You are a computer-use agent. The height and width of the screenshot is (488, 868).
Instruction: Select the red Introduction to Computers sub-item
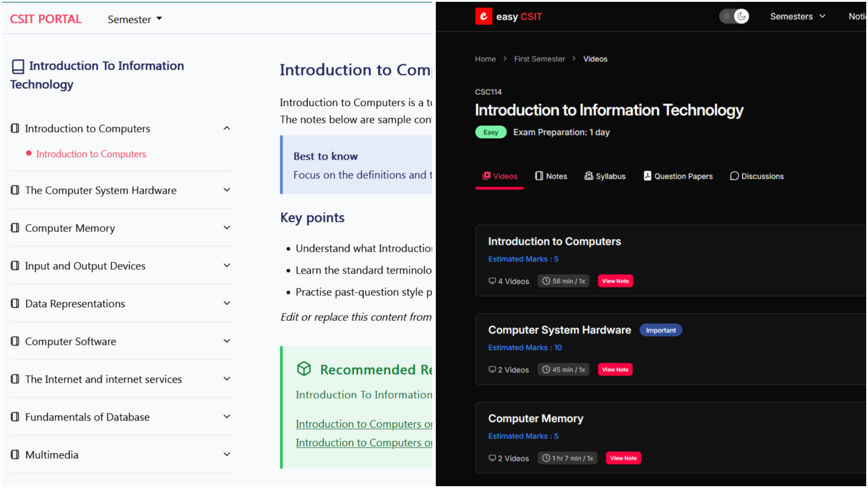[91, 154]
